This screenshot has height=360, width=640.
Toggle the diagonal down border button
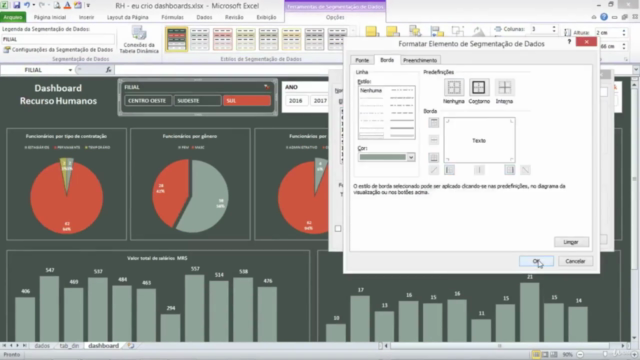[x=525, y=170]
